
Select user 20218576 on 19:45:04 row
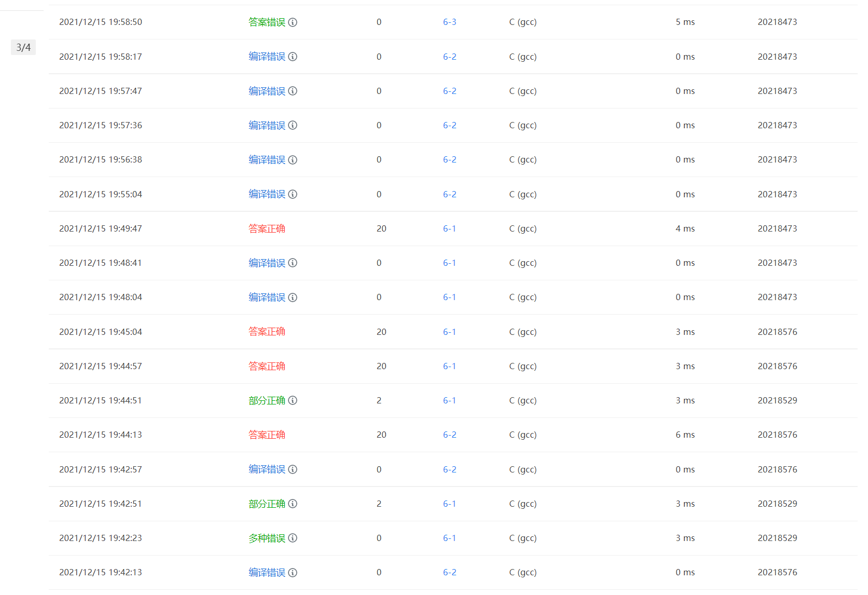tap(777, 332)
